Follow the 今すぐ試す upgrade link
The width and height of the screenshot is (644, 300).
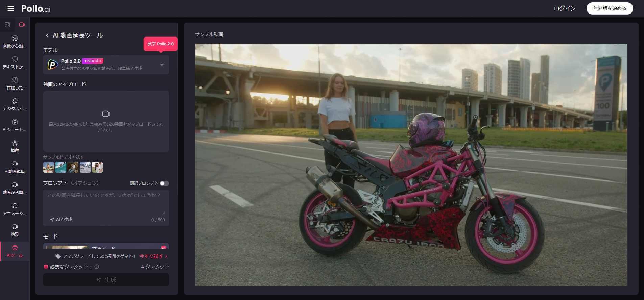tap(153, 256)
